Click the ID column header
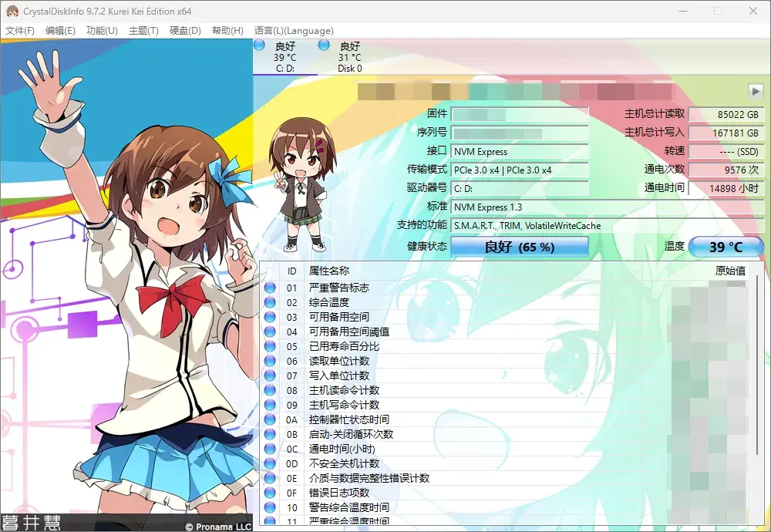This screenshot has width=771, height=532. point(292,271)
